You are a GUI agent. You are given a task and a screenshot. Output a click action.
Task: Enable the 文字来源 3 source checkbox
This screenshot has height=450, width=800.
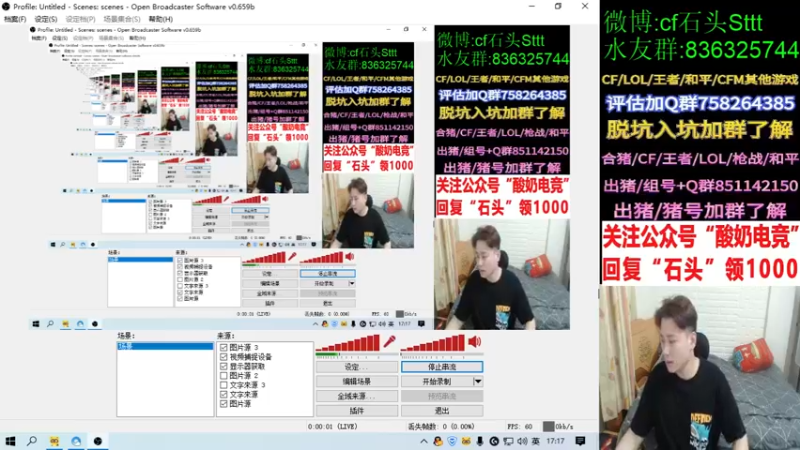(x=223, y=385)
